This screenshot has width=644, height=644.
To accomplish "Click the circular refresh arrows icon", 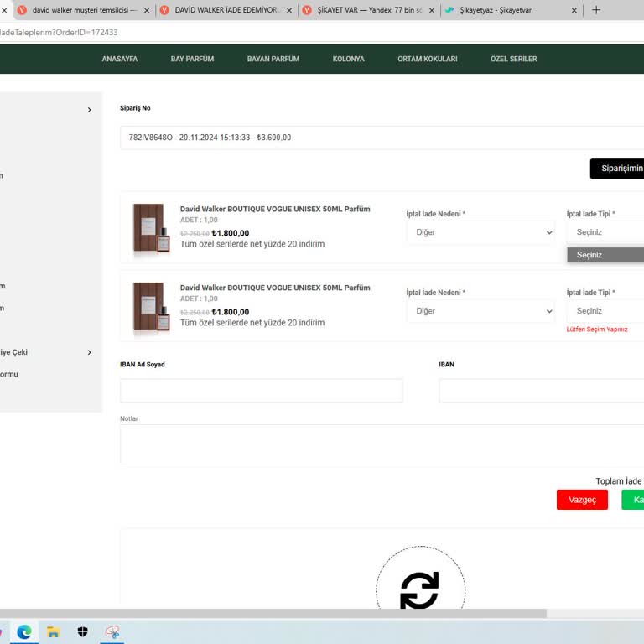I will coord(419,589).
